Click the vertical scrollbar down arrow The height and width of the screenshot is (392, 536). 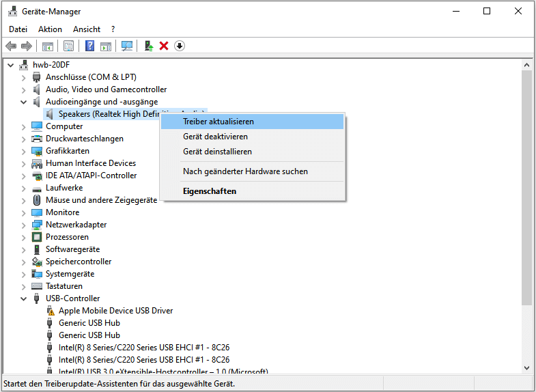[x=526, y=368]
